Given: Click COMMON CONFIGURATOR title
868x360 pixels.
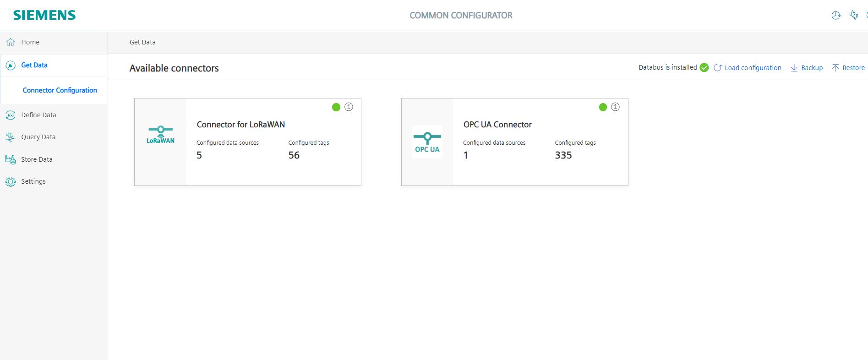Looking at the screenshot, I should point(461,16).
